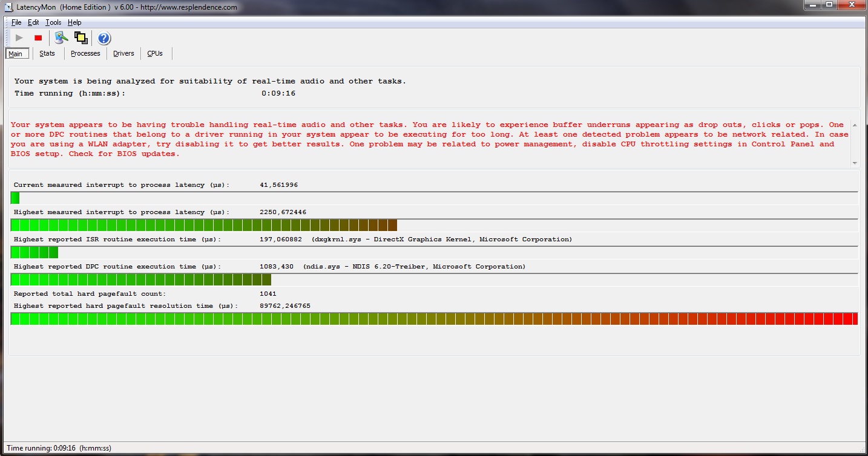Screen dimensions: 868x456
Task: Click the ndis.sys NDIS 6.20-Treiber entry
Action: [415, 267]
